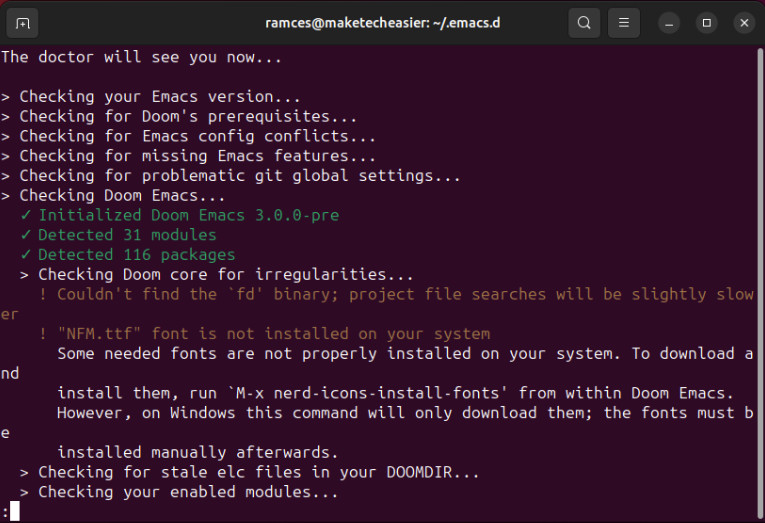Click 'Checking Doom Emacs...' line

tap(113, 195)
